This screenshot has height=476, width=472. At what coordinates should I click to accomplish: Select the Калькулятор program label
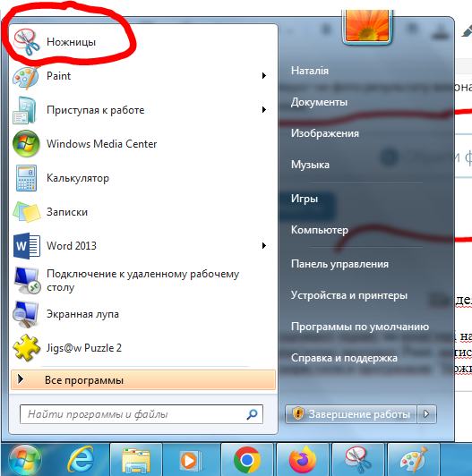[x=78, y=178]
